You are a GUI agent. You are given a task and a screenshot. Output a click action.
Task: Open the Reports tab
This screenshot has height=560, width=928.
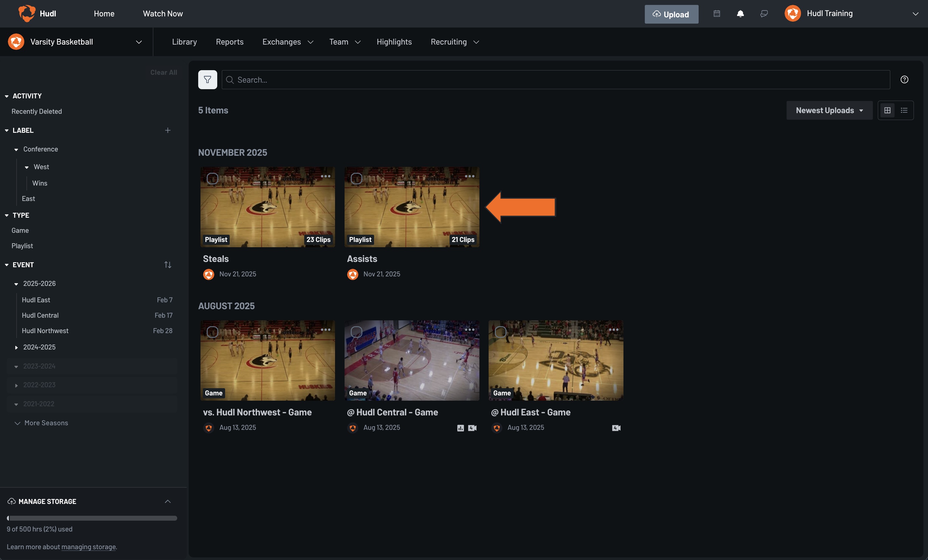tap(230, 42)
